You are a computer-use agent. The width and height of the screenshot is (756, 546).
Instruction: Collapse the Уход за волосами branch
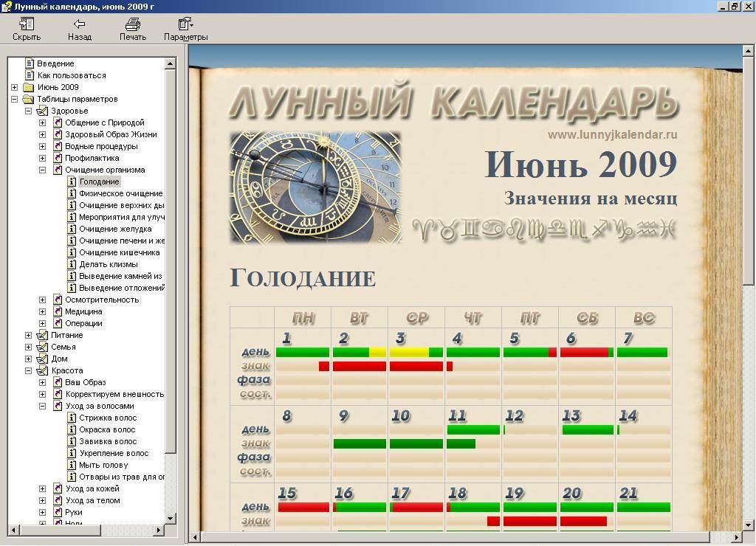tap(42, 407)
